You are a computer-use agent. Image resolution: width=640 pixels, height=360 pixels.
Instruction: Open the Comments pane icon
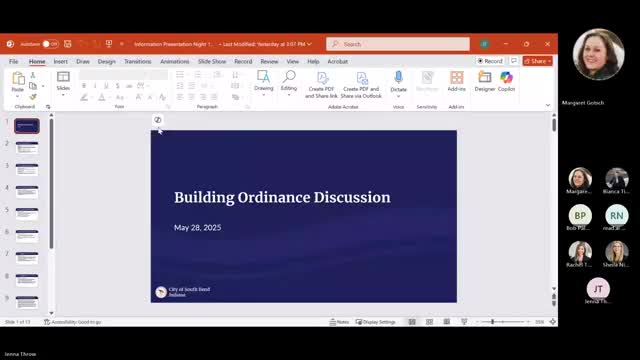point(513,61)
